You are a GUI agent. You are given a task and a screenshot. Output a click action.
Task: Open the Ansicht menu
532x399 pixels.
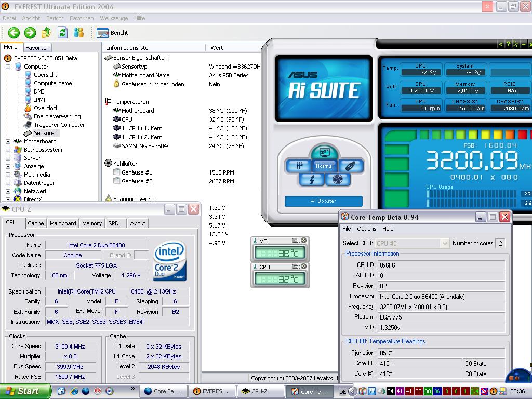click(31, 18)
